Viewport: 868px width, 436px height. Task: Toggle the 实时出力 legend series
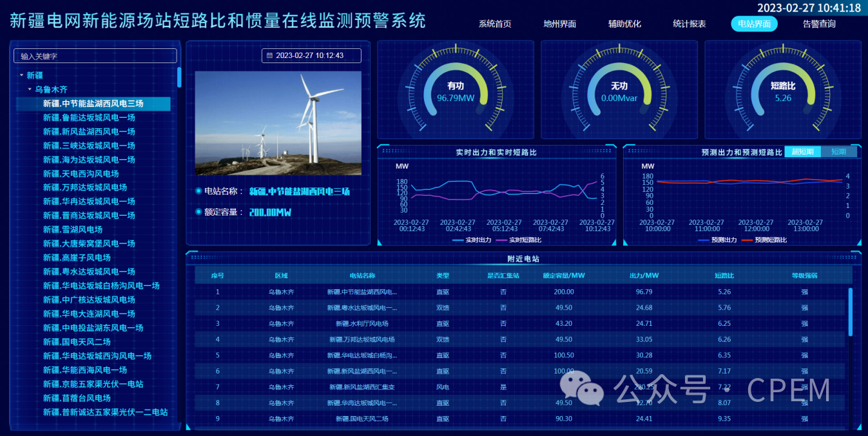click(472, 240)
